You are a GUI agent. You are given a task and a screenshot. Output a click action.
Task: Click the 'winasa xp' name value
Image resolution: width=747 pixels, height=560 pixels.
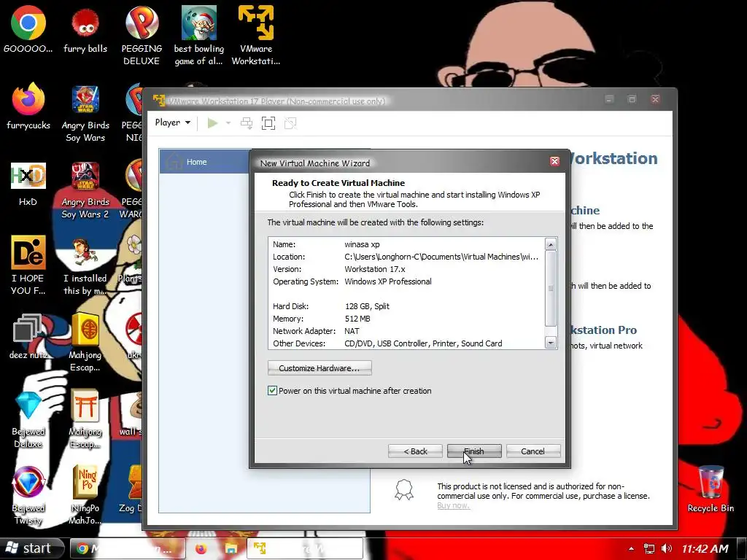click(x=362, y=244)
